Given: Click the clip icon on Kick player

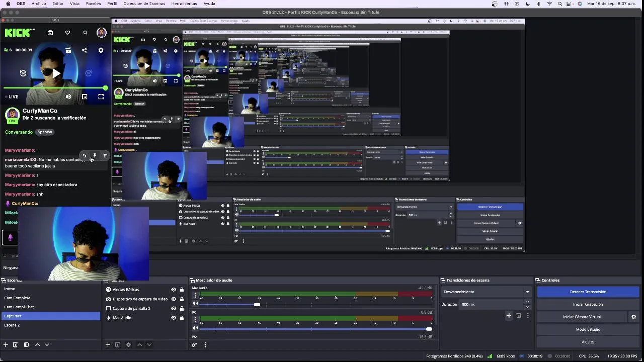Looking at the screenshot, I should 68,50.
